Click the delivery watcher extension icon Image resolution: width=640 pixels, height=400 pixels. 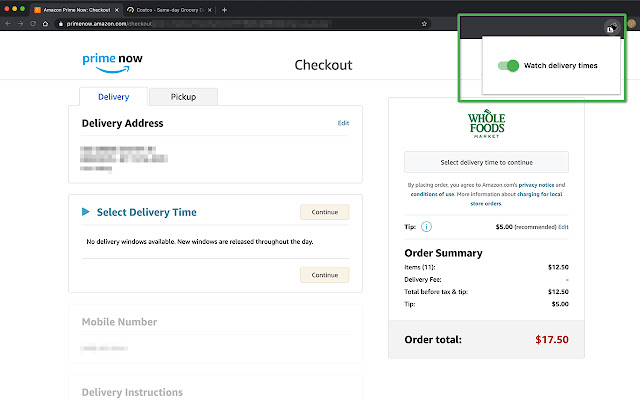tap(611, 28)
